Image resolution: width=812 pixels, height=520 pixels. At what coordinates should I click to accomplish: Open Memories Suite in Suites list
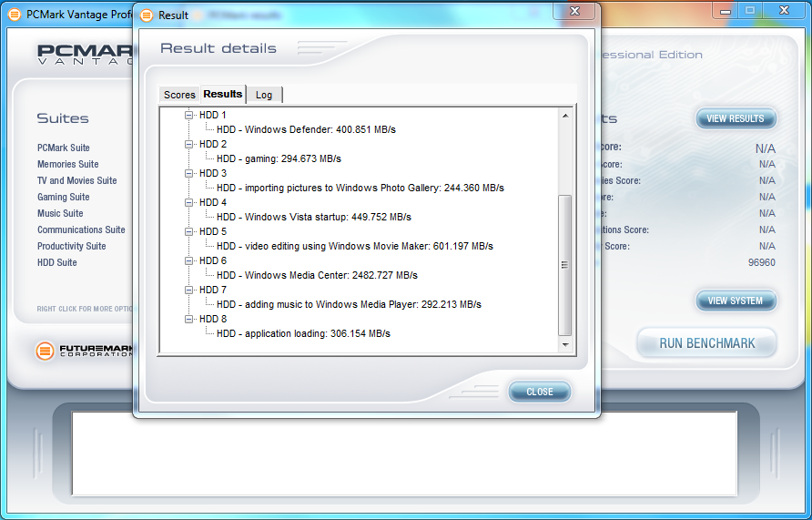point(68,164)
